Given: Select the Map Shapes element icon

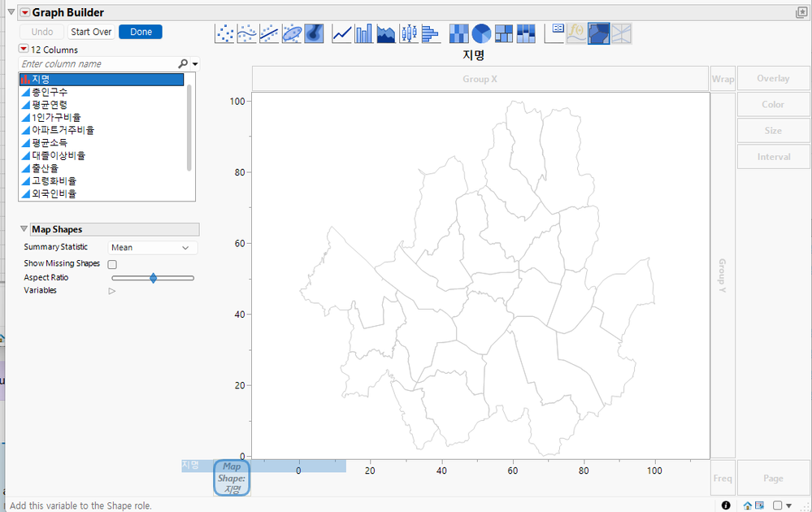Looking at the screenshot, I should 599,33.
